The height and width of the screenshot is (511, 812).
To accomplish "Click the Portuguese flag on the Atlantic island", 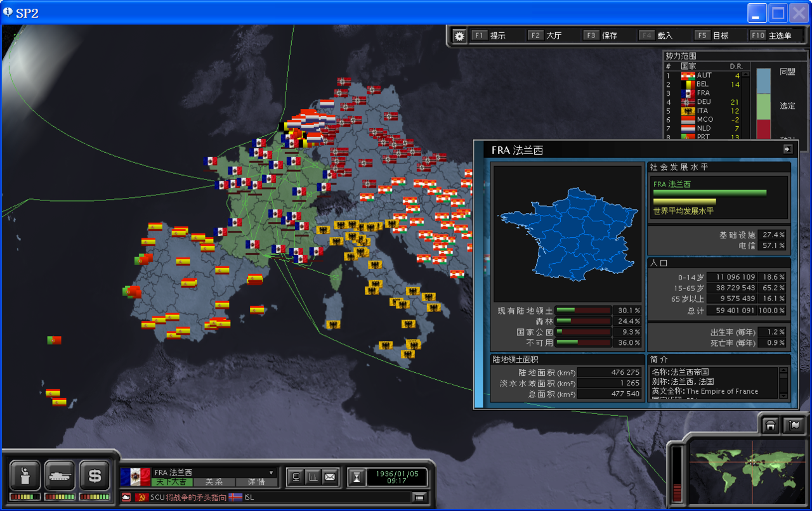I will (x=54, y=340).
